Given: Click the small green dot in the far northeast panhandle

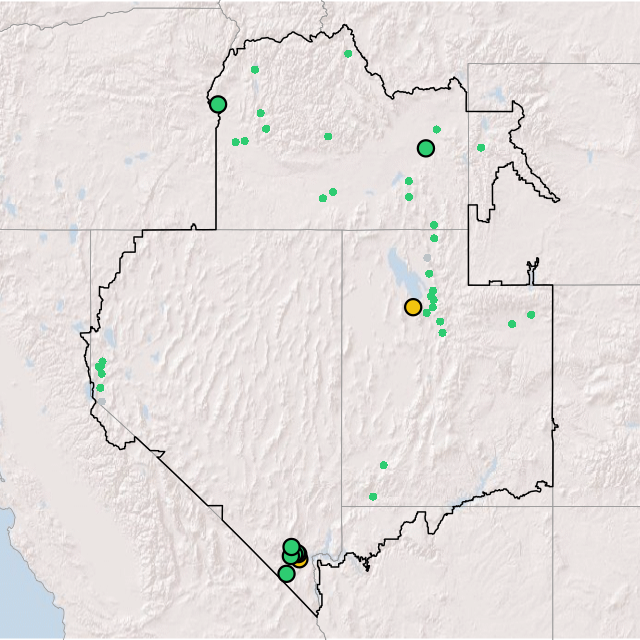Looking at the screenshot, I should [481, 148].
